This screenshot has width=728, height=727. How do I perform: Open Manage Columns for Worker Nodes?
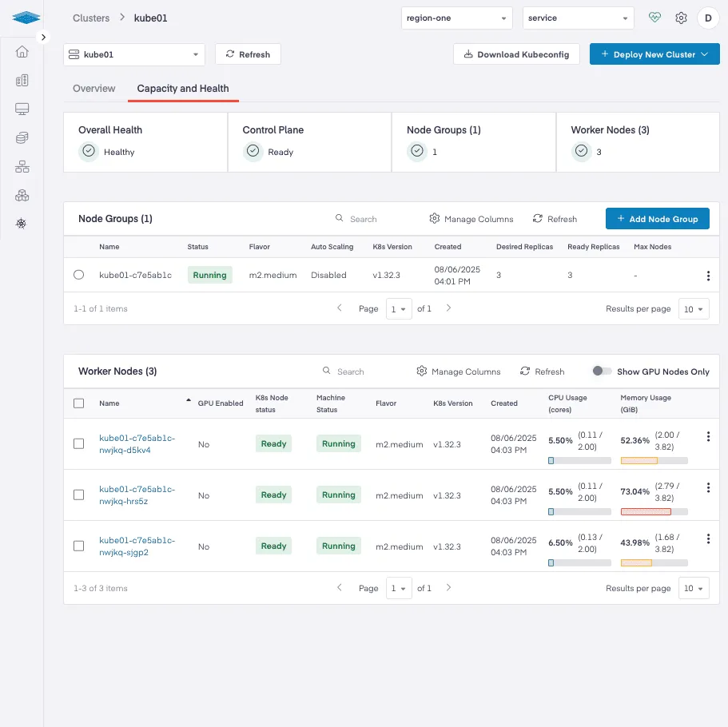[x=459, y=371]
